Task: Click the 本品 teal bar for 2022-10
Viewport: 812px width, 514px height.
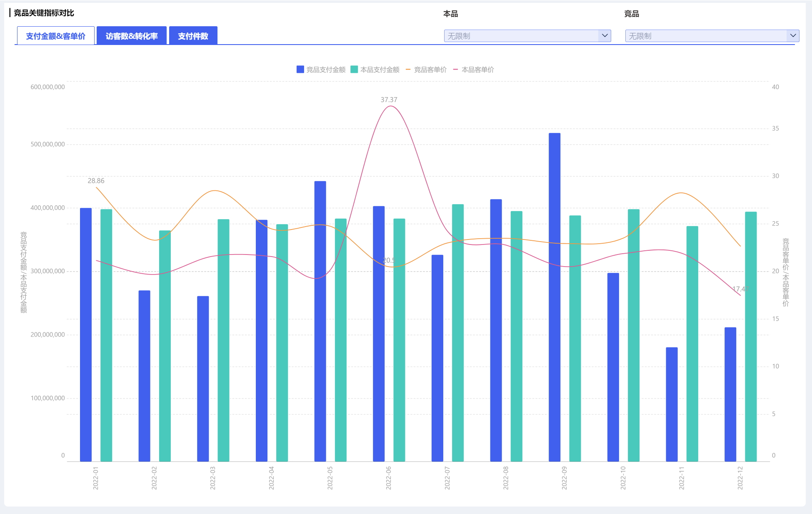Action: (634, 335)
